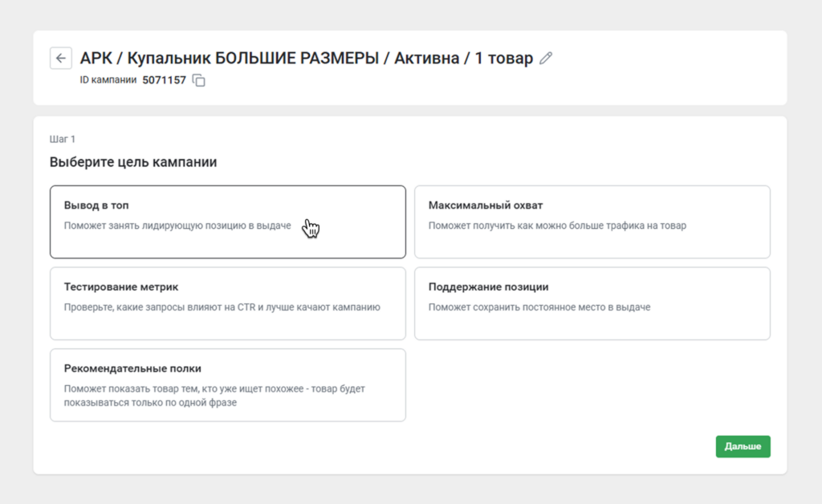Image resolution: width=822 pixels, height=504 pixels.
Task: Click the 'Шаг 1' step label
Action: 60,138
